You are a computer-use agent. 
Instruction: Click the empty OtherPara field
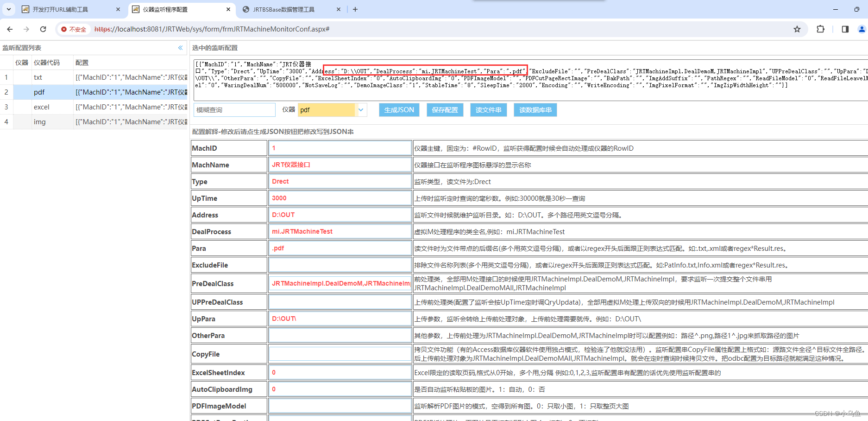340,335
